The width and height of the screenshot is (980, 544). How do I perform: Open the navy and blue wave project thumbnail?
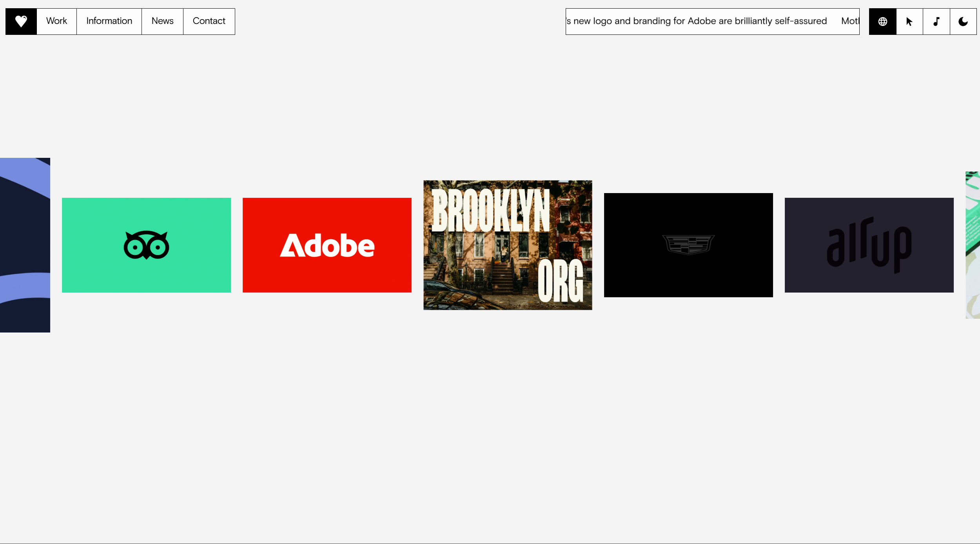coord(25,245)
